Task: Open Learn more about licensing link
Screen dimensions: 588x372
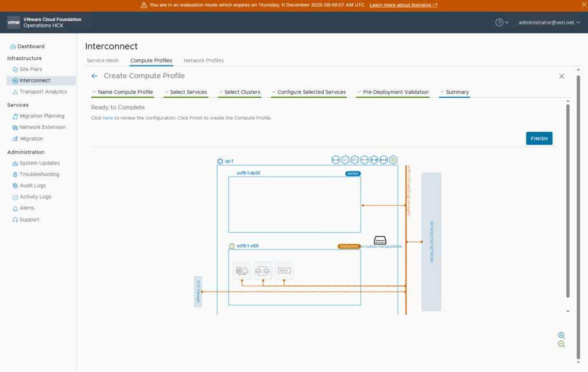Action: point(403,5)
